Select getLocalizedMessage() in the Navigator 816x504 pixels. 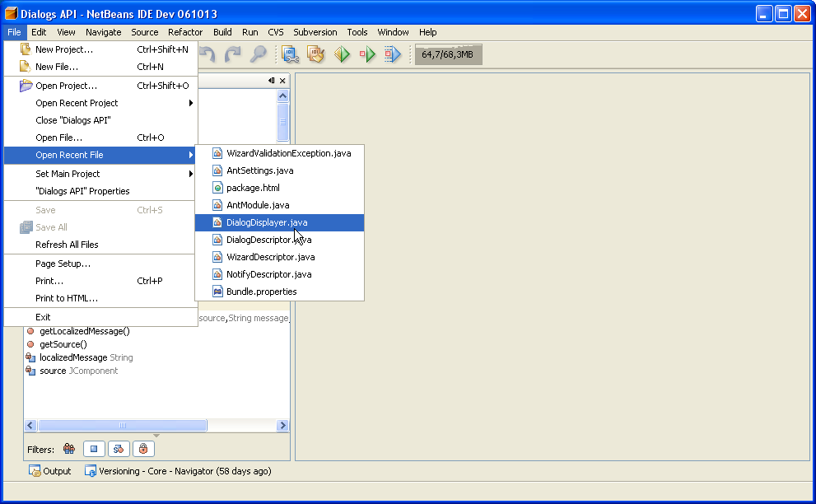click(85, 331)
